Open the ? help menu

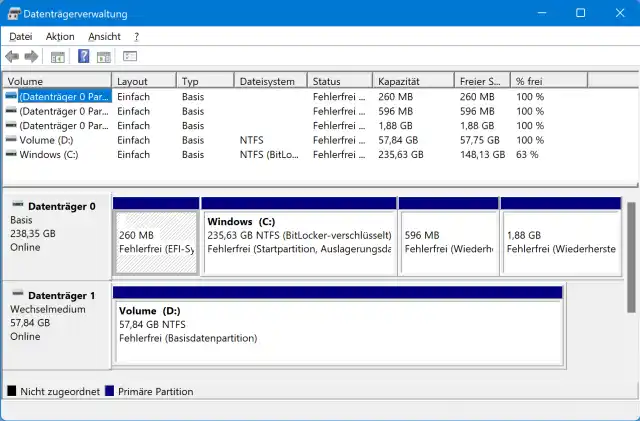[x=136, y=36]
